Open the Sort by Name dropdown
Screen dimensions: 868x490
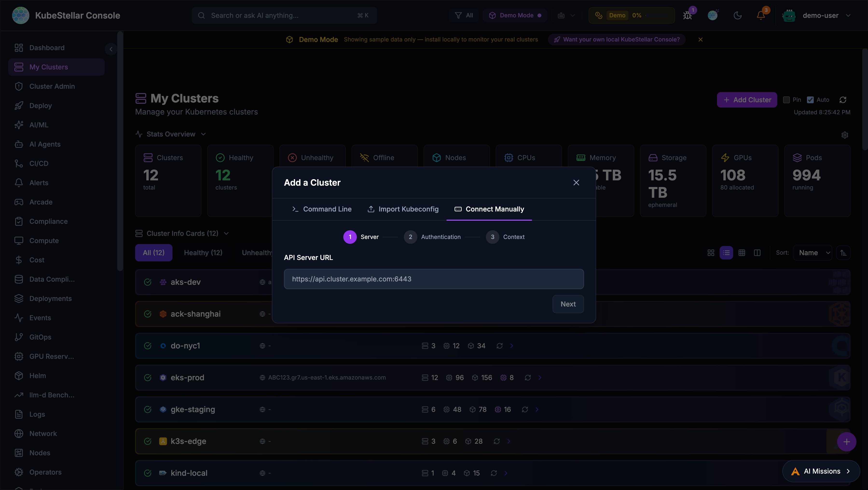coord(813,252)
